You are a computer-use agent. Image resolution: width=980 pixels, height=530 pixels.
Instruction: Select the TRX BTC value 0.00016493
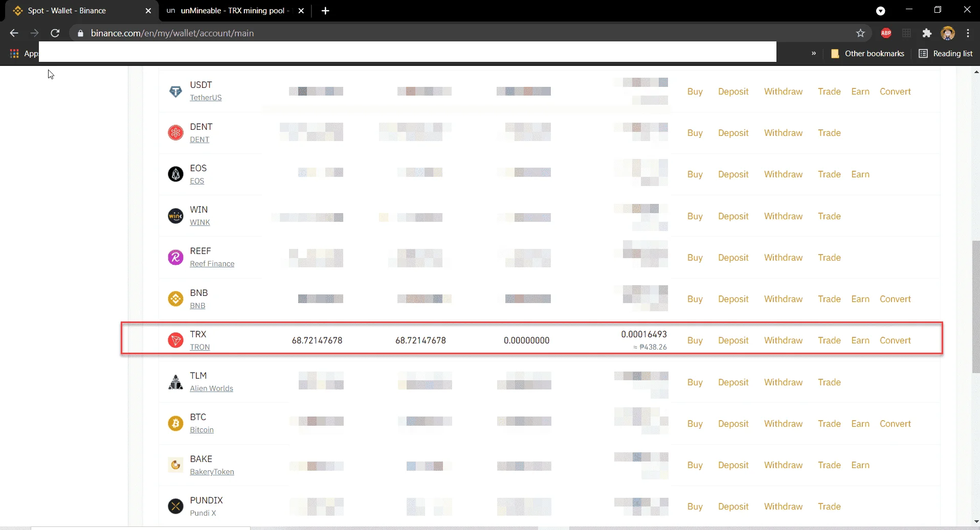pyautogui.click(x=643, y=334)
